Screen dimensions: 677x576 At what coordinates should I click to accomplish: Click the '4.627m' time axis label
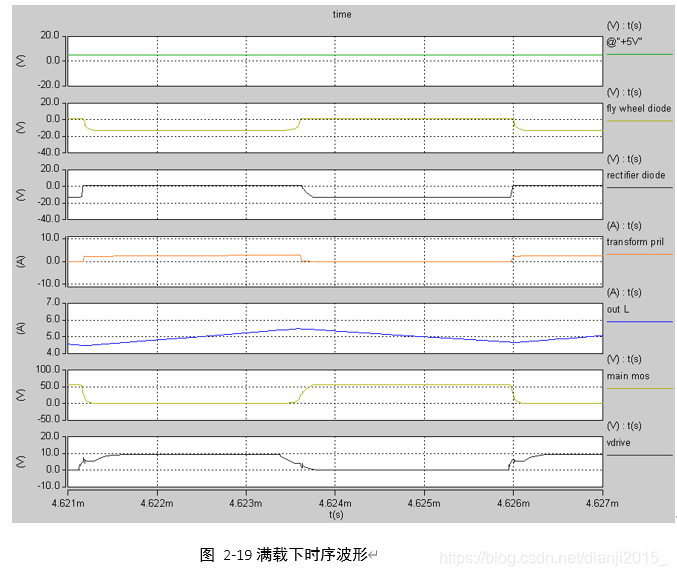click(602, 503)
